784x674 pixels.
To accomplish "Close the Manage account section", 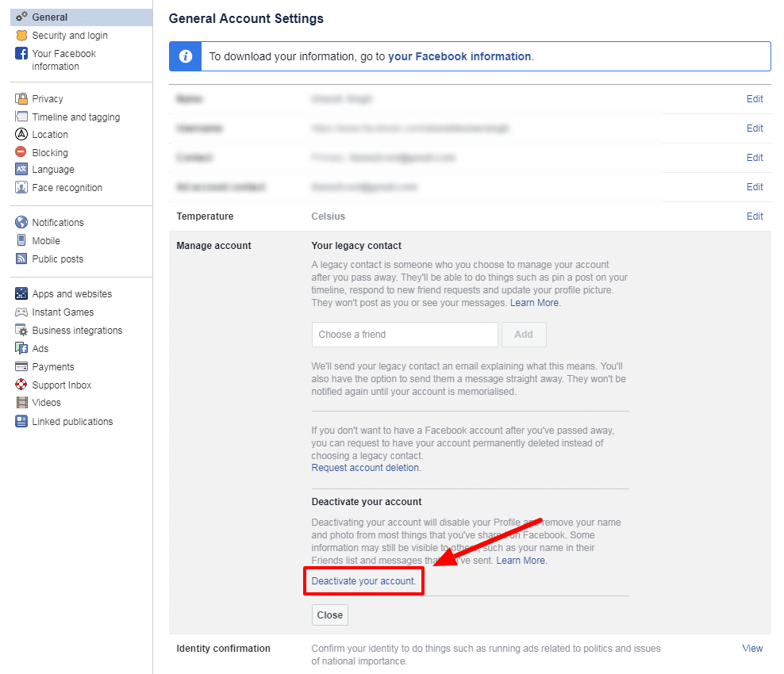I will tap(330, 615).
